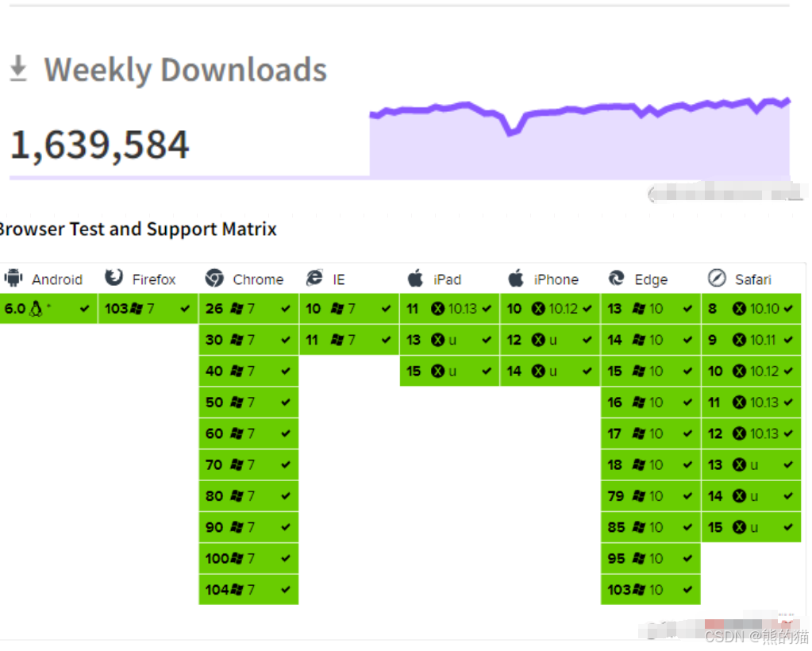812x651 pixels.
Task: Click the iPad Apple logo icon
Action: 415,278
